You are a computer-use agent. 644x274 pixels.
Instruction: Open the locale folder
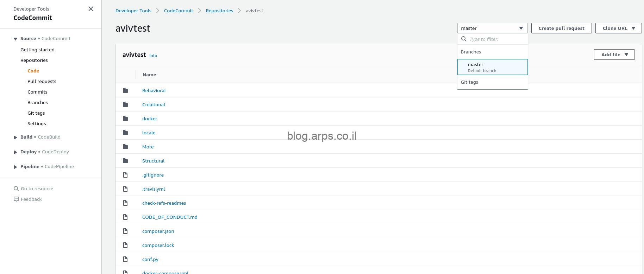149,133
